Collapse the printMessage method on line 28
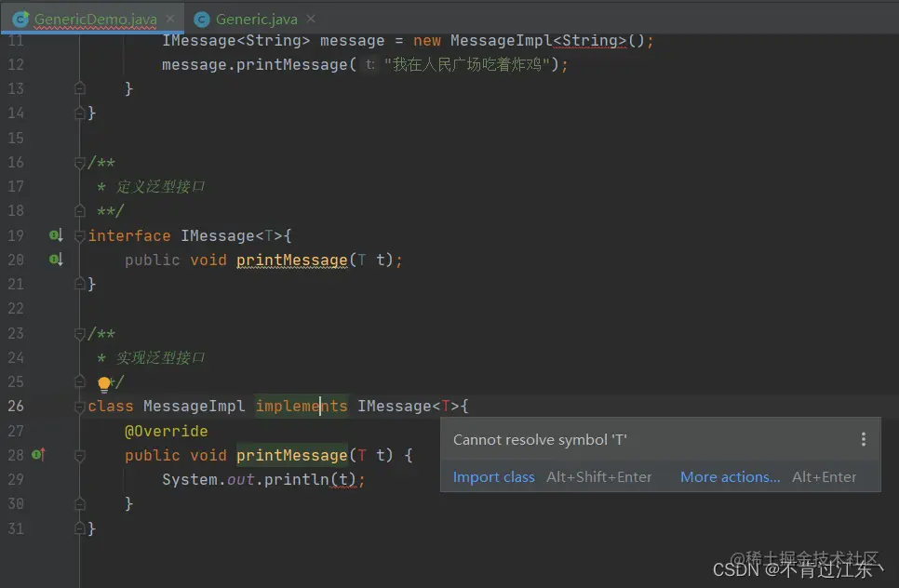This screenshot has height=588, width=899. pyautogui.click(x=80, y=456)
